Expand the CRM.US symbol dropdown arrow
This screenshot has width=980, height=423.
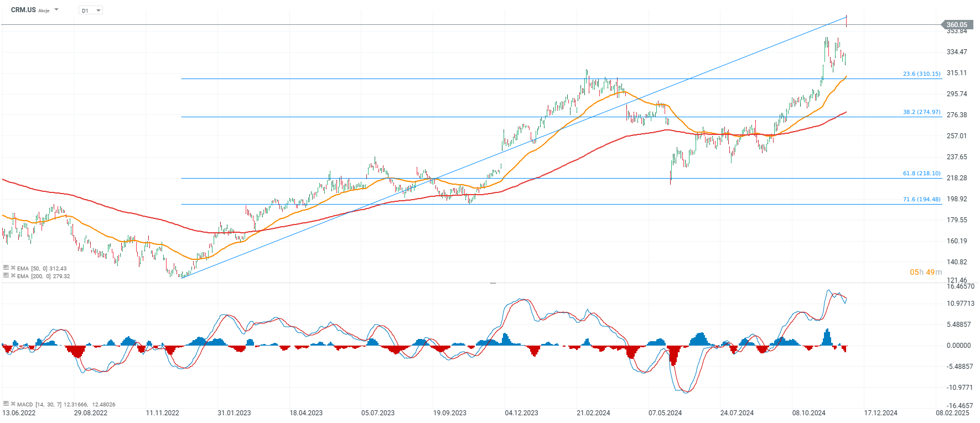56,10
